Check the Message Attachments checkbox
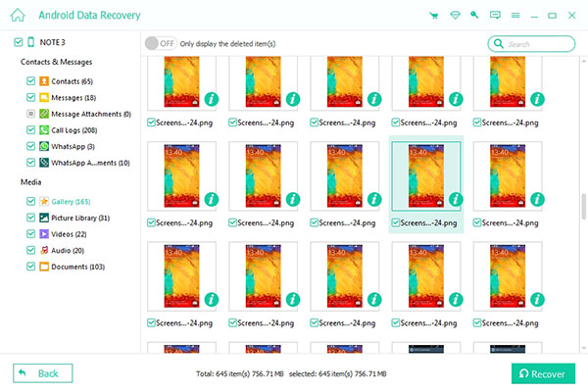Image resolution: width=588 pixels, height=392 pixels. click(x=31, y=114)
